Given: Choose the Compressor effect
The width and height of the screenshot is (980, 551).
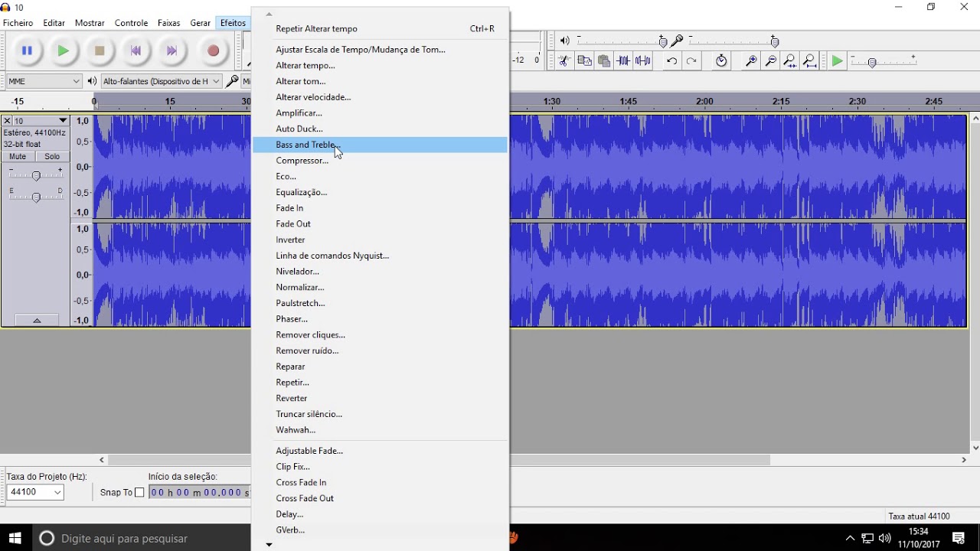Looking at the screenshot, I should [381, 161].
